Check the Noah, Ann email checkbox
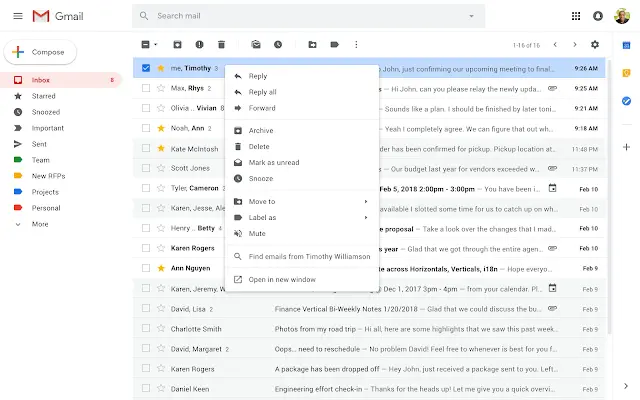The height and width of the screenshot is (400, 640). coord(146,128)
